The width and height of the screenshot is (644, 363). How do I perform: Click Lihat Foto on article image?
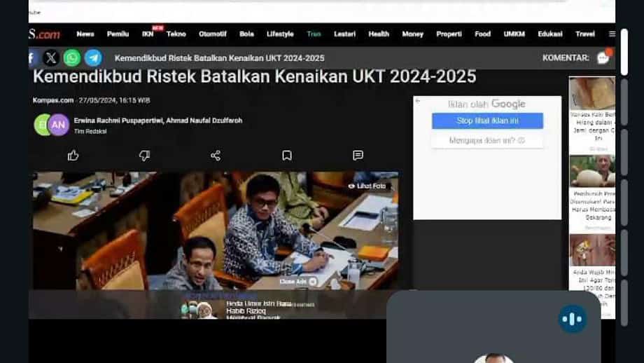point(367,186)
